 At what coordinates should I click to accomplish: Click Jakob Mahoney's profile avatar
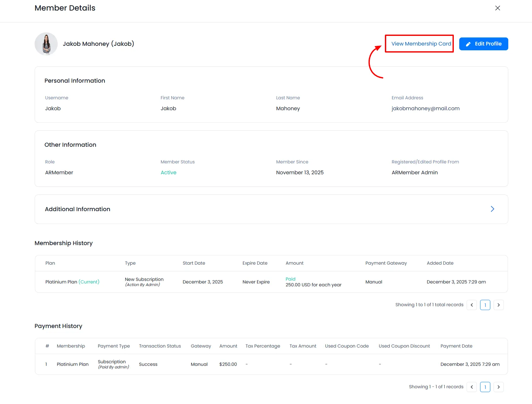click(46, 44)
